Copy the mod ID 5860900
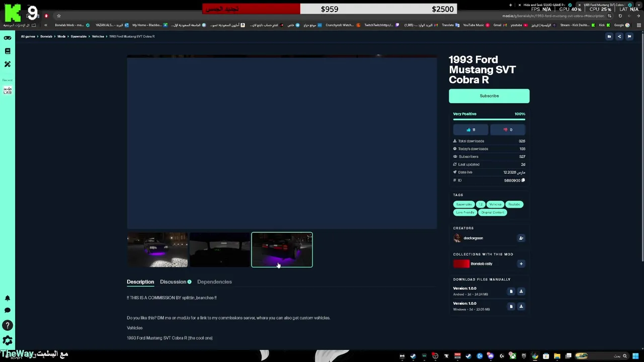Image resolution: width=644 pixels, height=362 pixels. 523,180
